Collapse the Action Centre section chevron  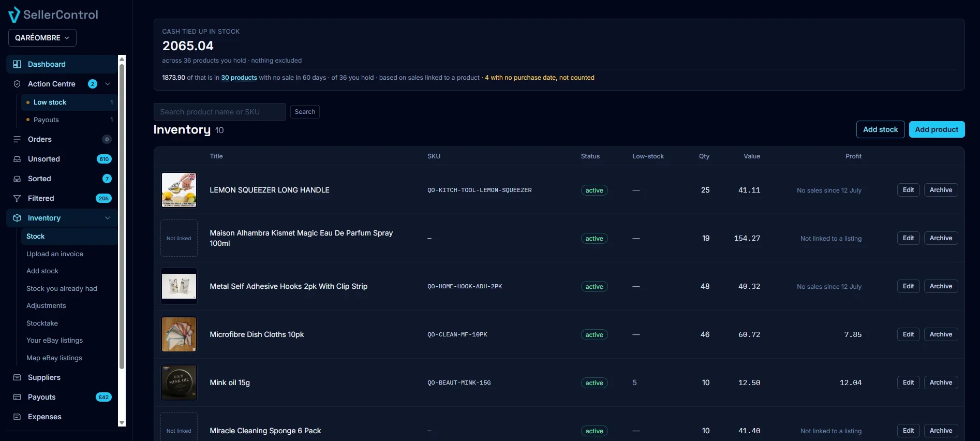click(108, 84)
